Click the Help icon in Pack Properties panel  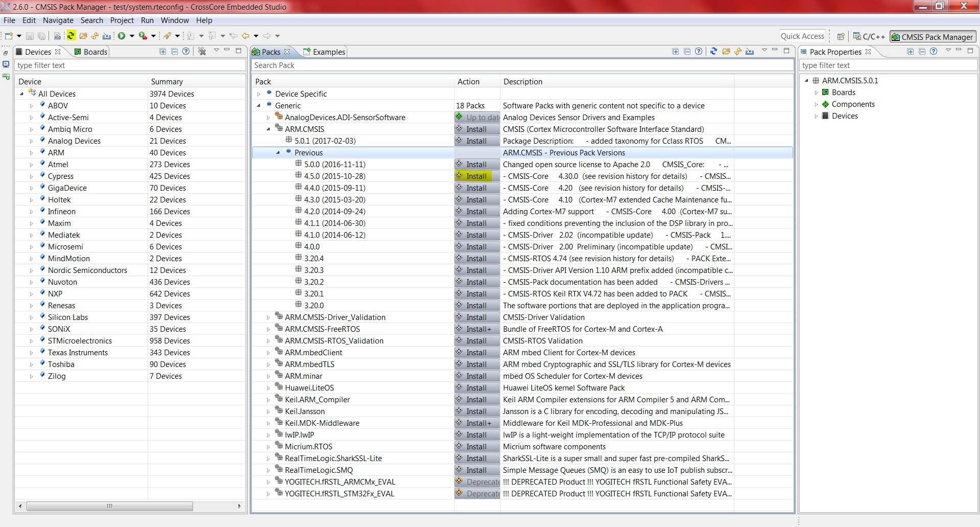pos(934,52)
